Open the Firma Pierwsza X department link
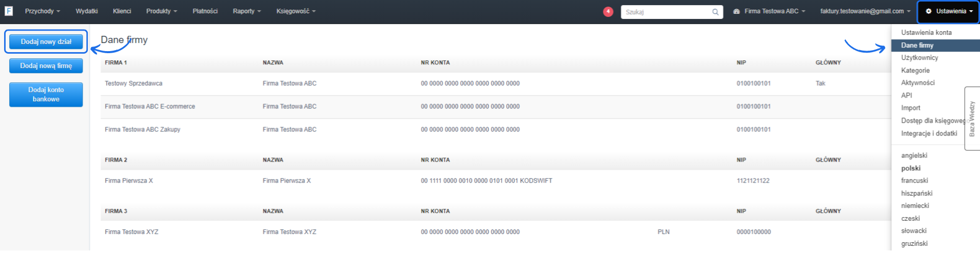Screen dimensions: 980x253 [129, 180]
